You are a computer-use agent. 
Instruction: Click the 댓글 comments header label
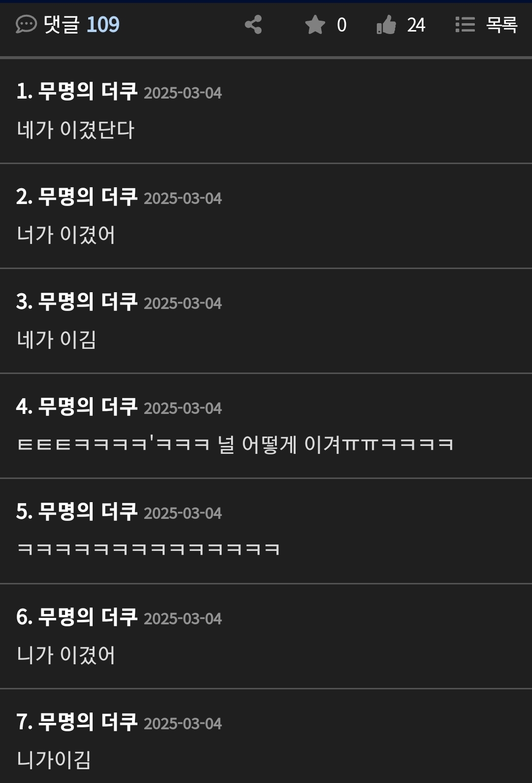coord(62,25)
